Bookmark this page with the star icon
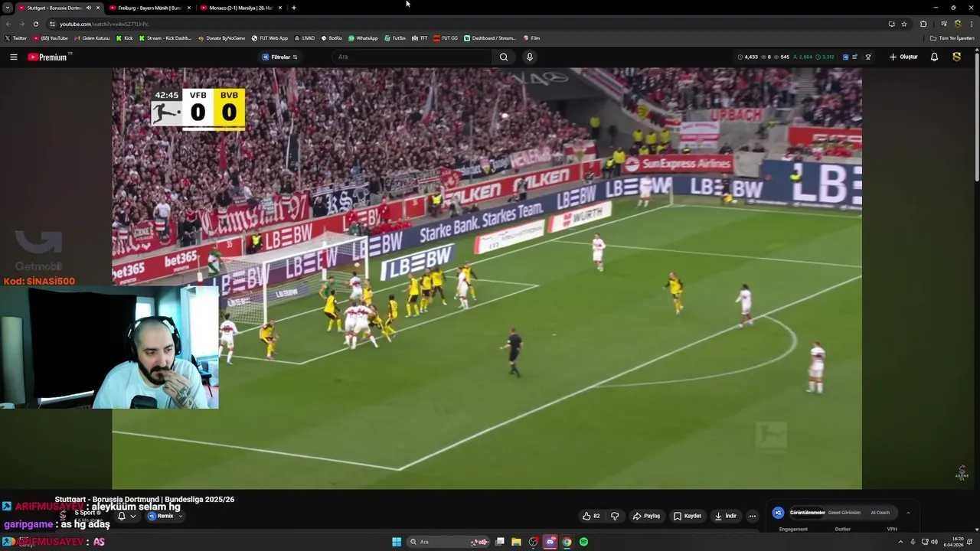This screenshot has height=551, width=980. 904,24
